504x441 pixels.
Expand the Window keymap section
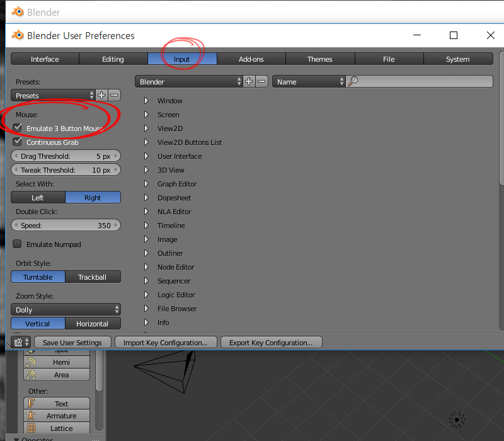pos(146,101)
